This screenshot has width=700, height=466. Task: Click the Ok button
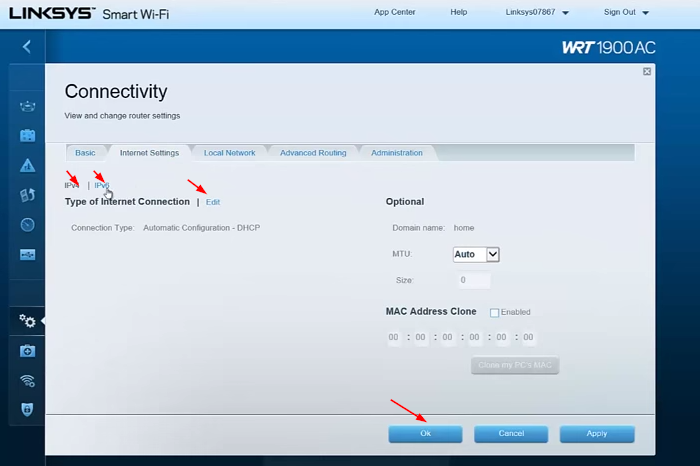425,434
